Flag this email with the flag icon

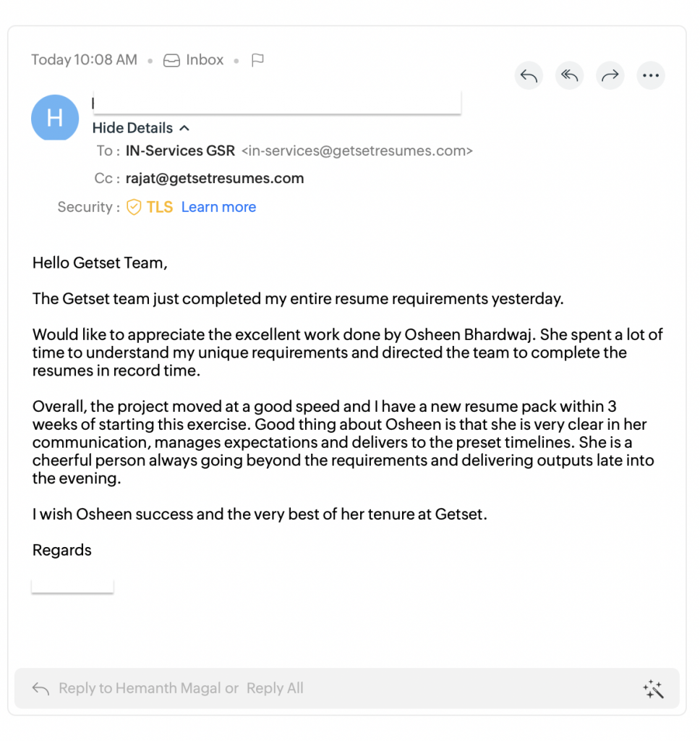257,60
